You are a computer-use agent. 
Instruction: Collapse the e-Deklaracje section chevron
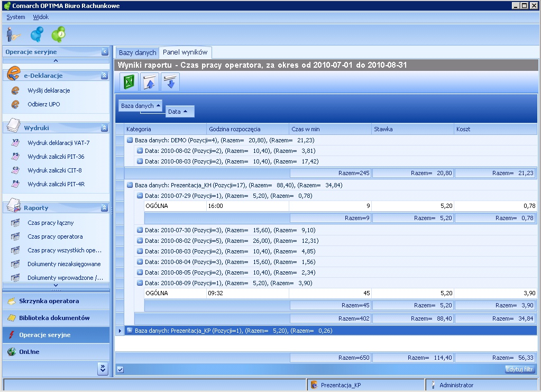[x=104, y=76]
